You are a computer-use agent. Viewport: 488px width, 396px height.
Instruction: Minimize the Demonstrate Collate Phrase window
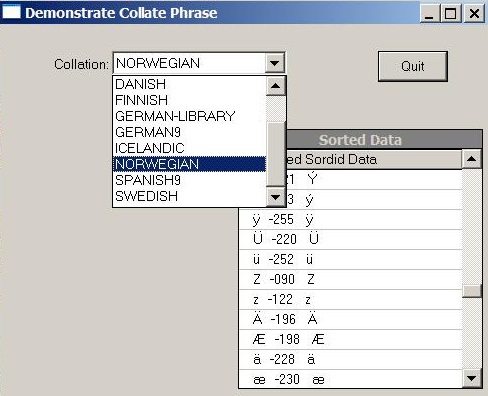(429, 13)
